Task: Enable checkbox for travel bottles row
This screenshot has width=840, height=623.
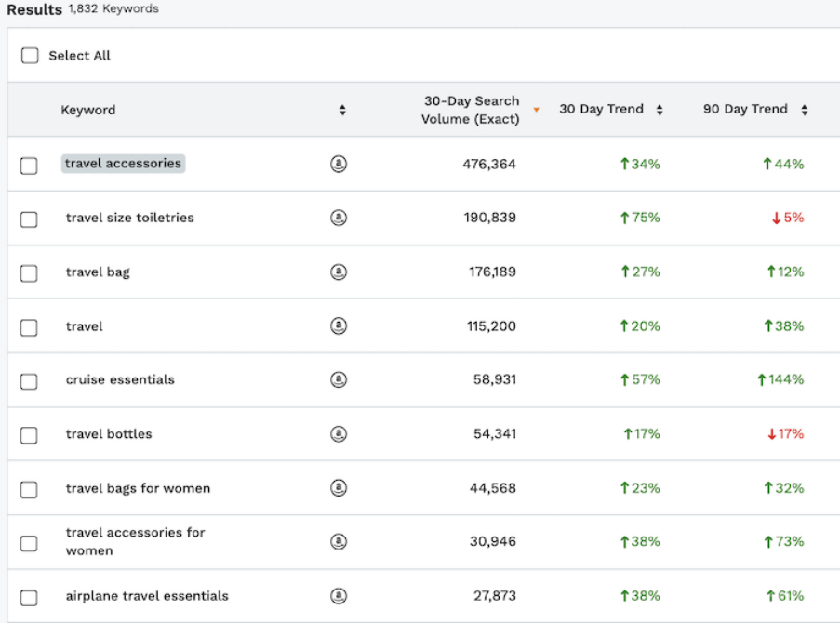Action: tap(29, 435)
